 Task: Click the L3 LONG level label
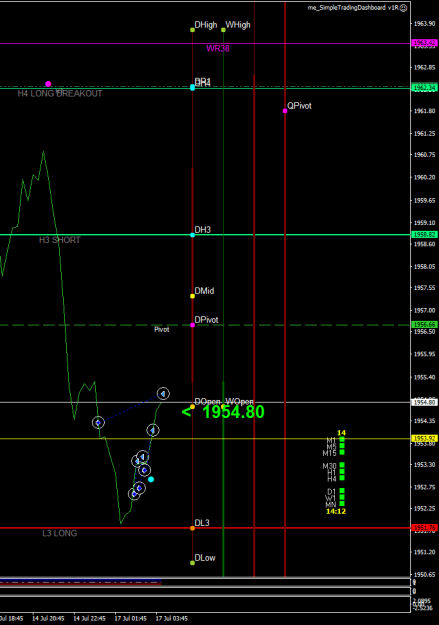[x=60, y=533]
